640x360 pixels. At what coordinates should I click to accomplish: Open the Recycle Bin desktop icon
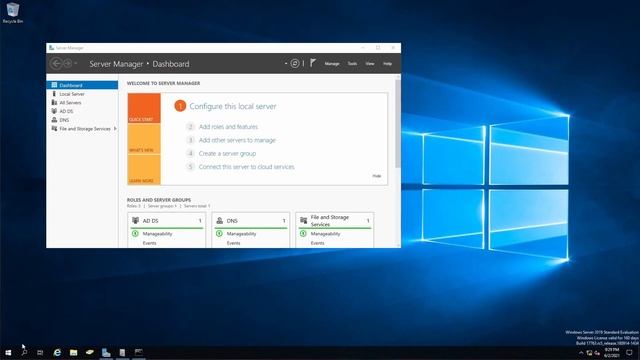pyautogui.click(x=13, y=13)
